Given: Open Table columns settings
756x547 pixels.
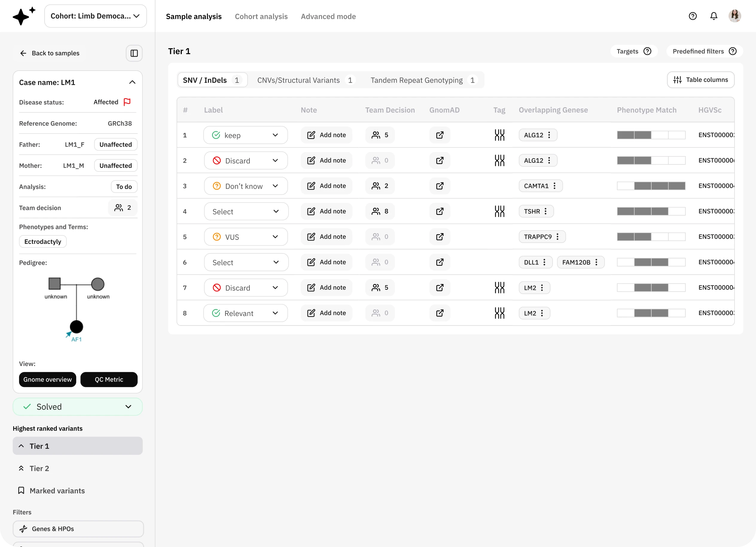Looking at the screenshot, I should 700,80.
